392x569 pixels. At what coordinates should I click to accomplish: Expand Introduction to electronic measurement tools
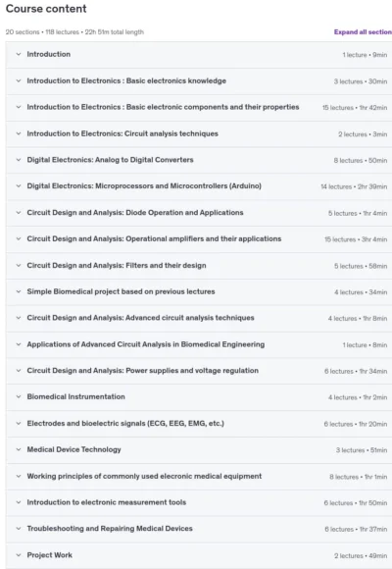[x=199, y=502]
